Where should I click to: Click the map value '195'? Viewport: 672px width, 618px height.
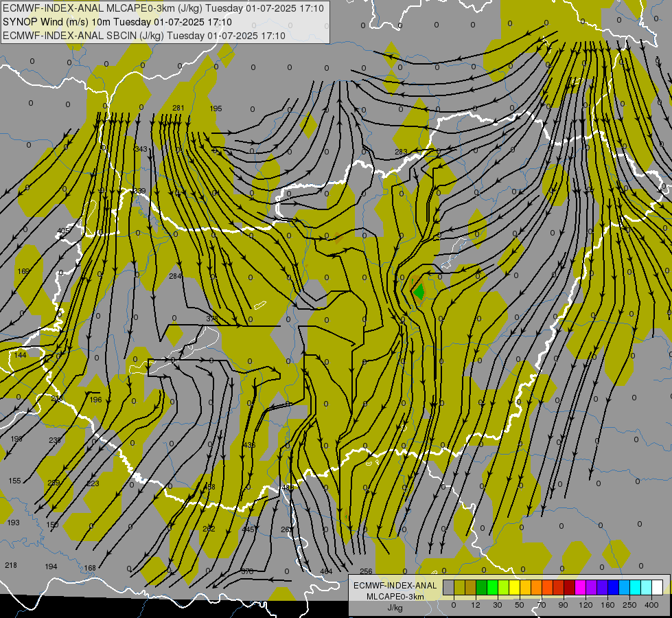[x=216, y=108]
